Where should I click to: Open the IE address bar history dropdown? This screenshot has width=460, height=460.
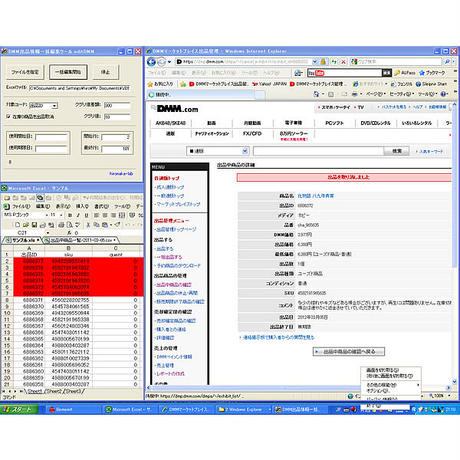pos(315,62)
